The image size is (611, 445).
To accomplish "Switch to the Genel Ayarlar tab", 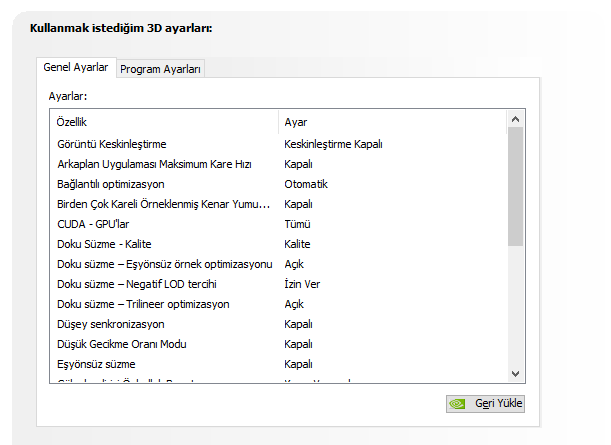I will point(76,68).
